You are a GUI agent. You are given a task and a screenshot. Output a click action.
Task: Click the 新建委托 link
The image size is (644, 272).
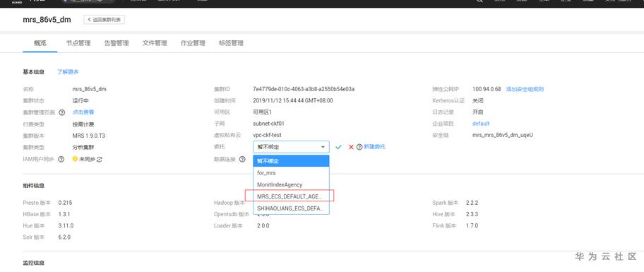click(374, 147)
